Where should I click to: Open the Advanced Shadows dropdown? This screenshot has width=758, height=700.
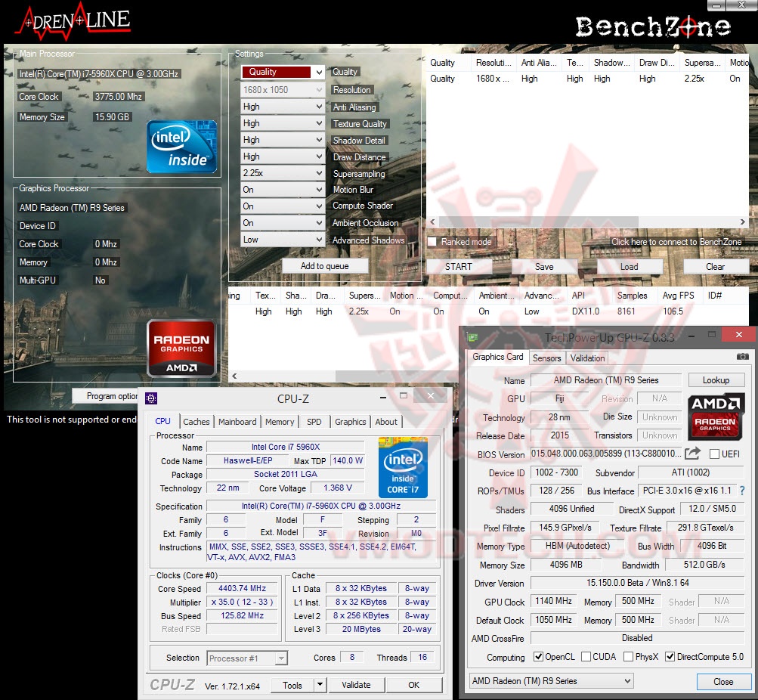coord(283,240)
